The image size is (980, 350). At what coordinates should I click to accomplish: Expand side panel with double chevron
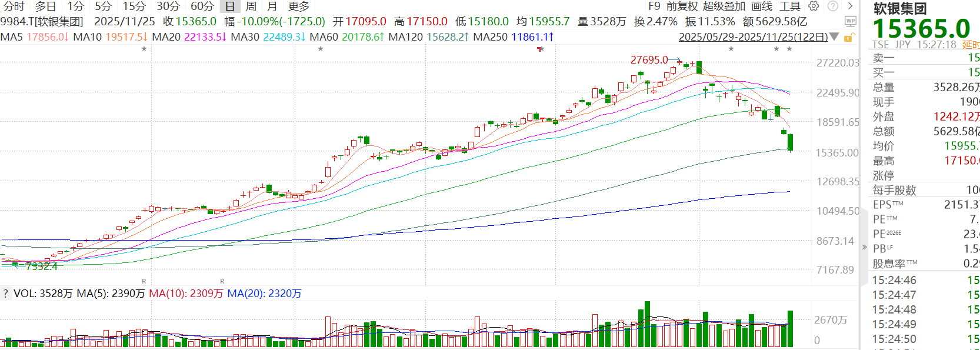click(864, 247)
